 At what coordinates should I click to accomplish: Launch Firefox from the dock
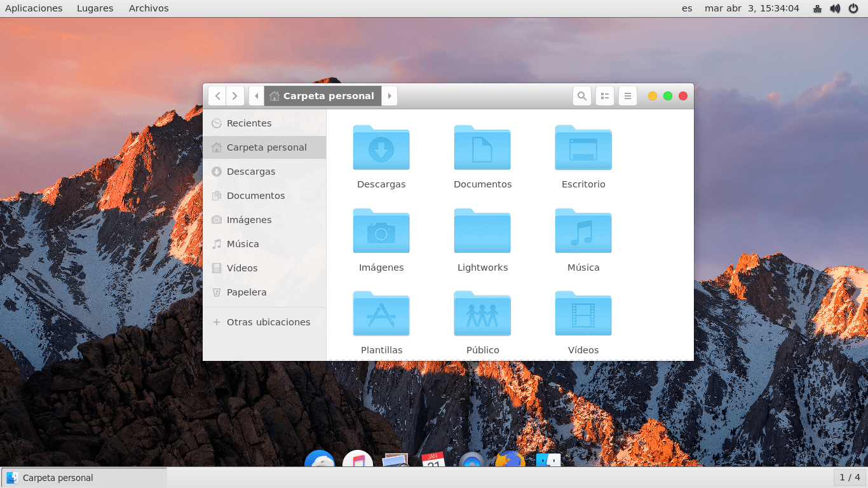point(508,461)
